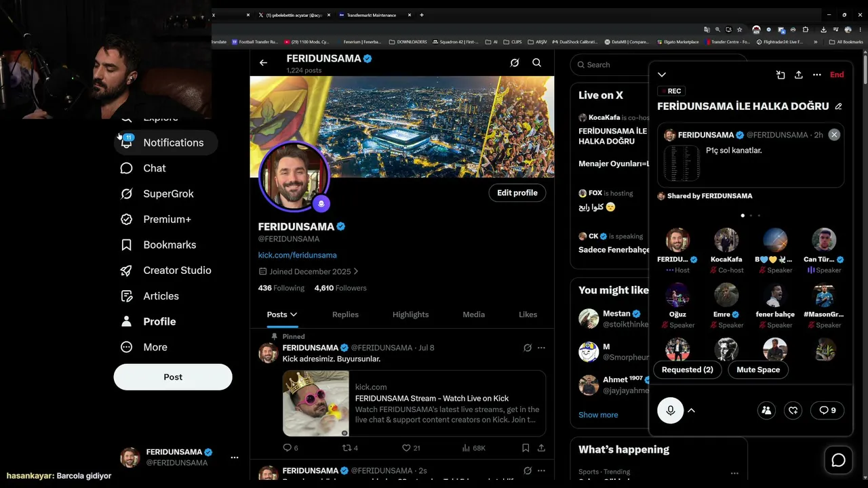Edit the Space title with the pencil
Screen dimensions: 868x488
(x=838, y=106)
